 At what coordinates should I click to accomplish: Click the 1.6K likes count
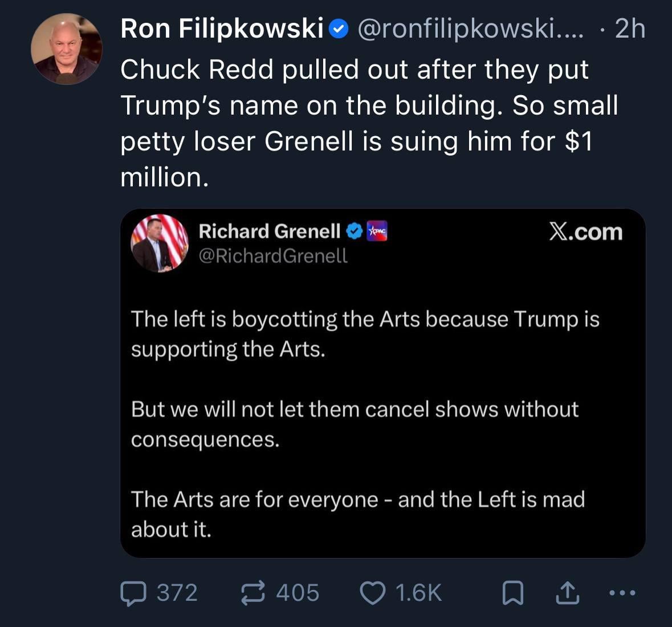click(418, 593)
